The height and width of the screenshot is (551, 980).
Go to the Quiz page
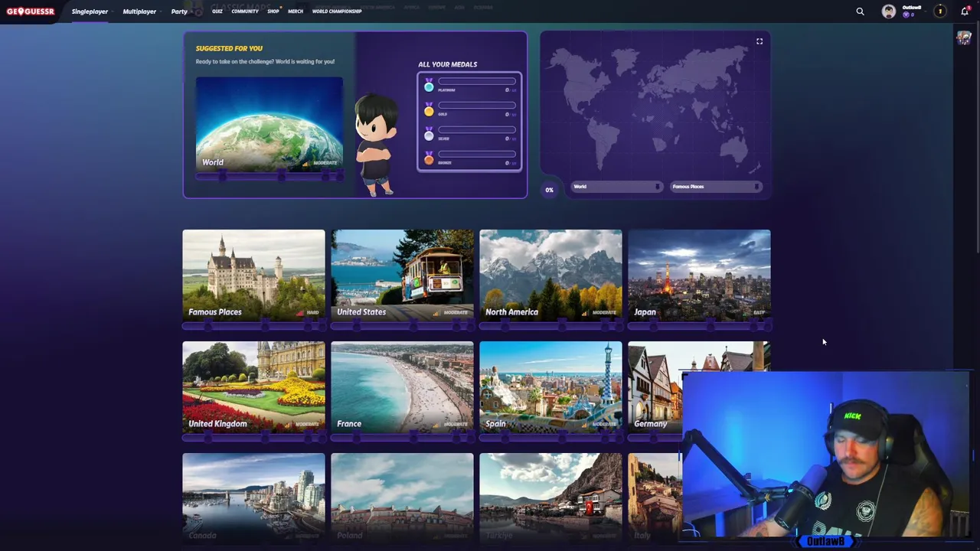coord(217,11)
